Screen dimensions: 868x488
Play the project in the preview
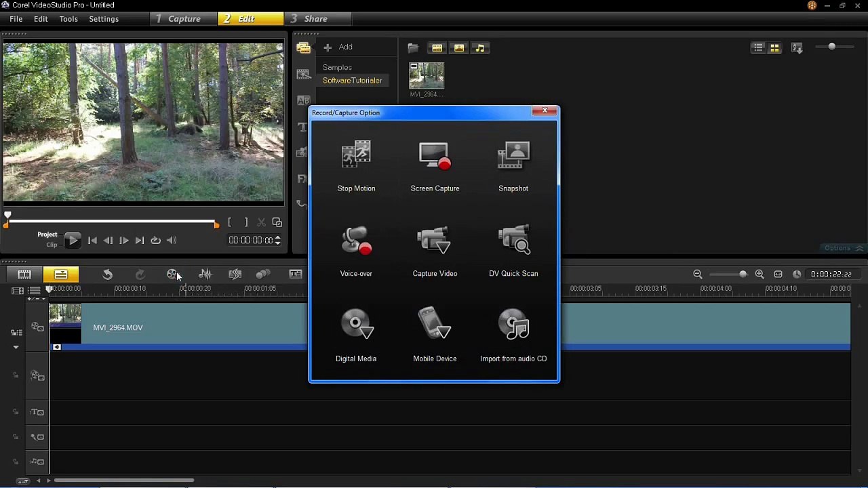pos(73,240)
